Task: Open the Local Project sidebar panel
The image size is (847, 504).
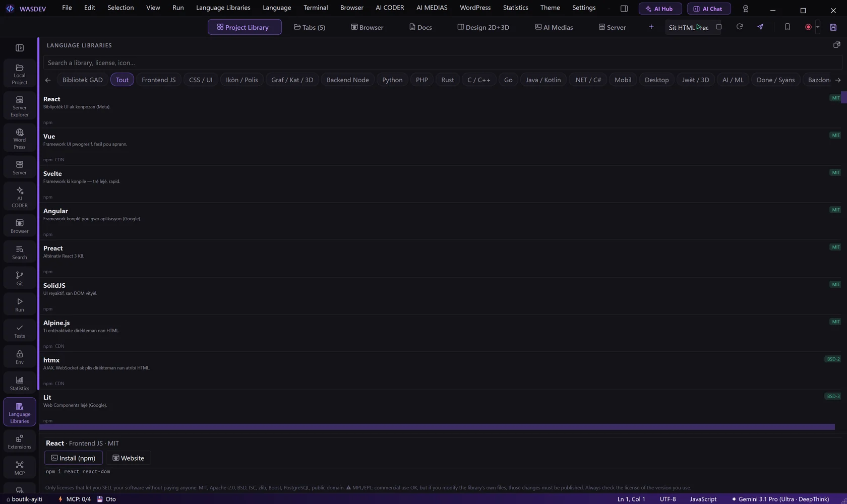Action: pos(20,74)
